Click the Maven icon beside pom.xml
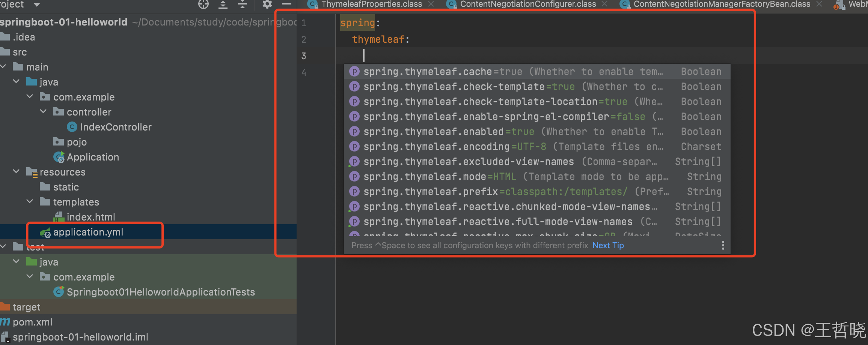Image resolution: width=868 pixels, height=345 pixels. (4, 322)
